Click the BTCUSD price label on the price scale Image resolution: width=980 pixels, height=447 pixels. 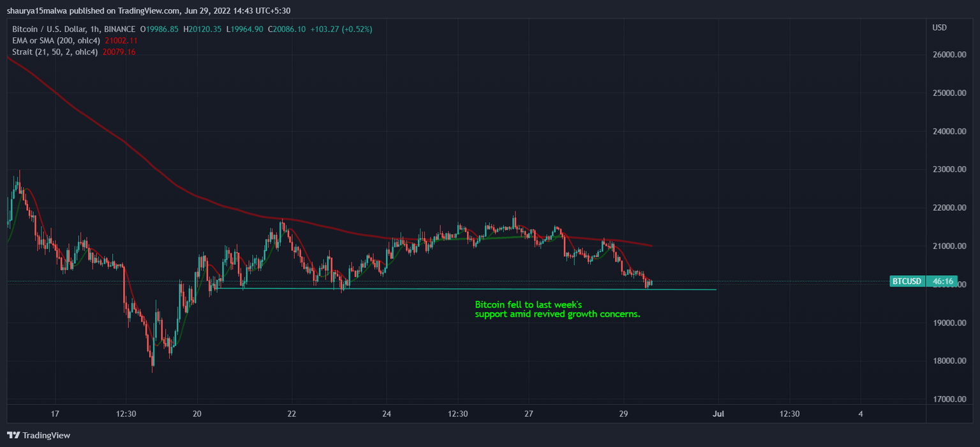907,281
